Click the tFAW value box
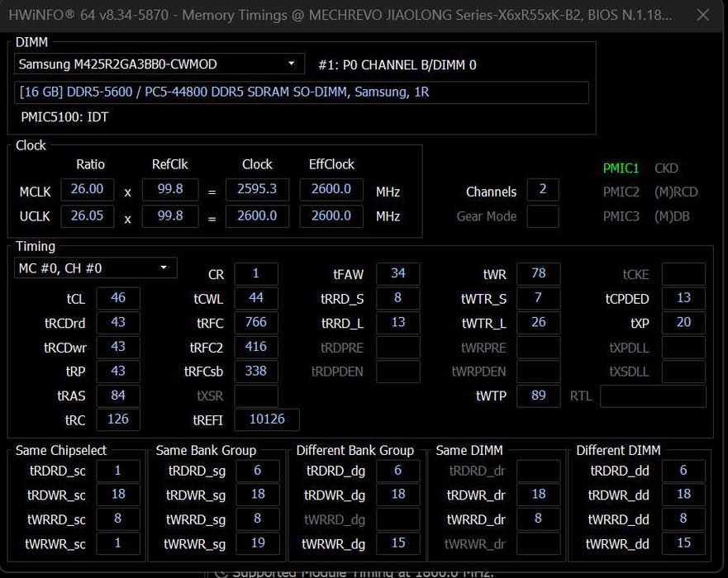728x578 pixels. pos(397,273)
